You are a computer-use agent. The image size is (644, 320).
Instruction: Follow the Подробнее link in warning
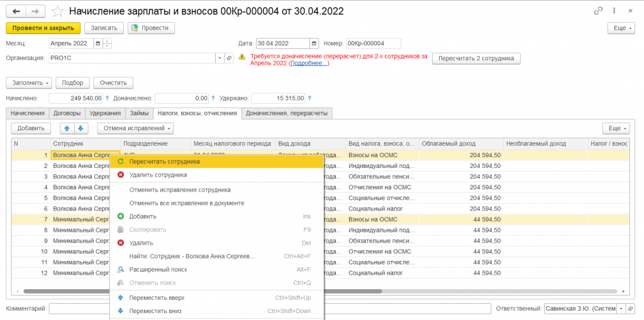308,63
